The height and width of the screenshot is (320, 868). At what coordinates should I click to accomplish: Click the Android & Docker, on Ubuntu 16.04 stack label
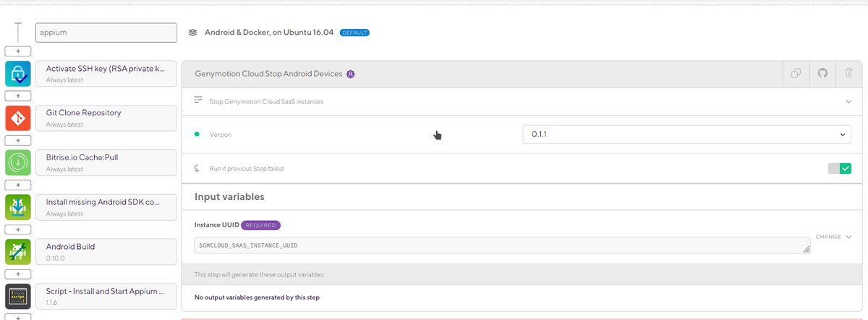[269, 33]
